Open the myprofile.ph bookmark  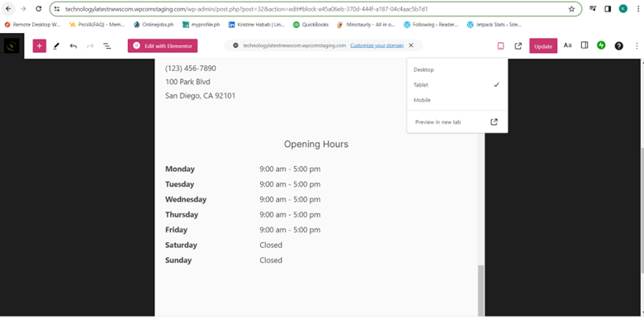tap(201, 25)
